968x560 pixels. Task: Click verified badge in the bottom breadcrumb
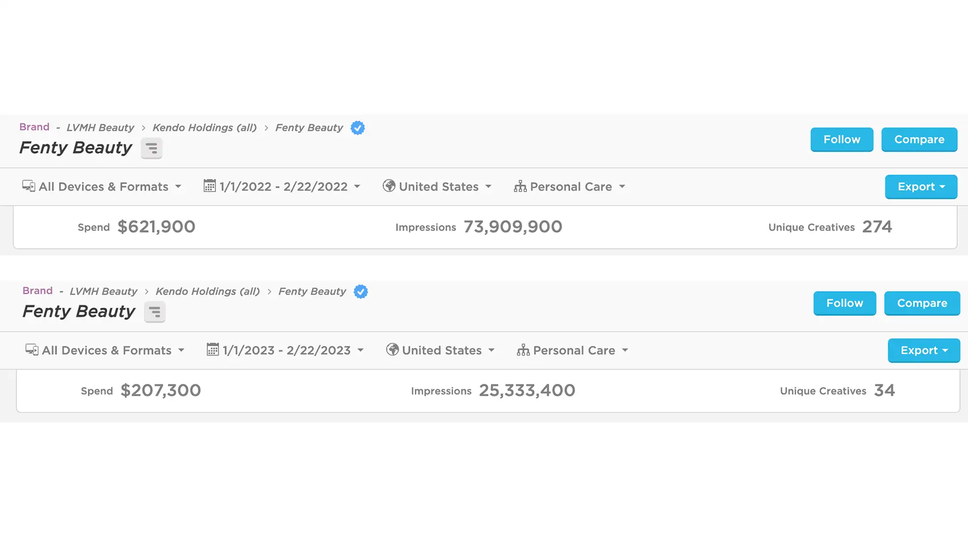click(361, 292)
